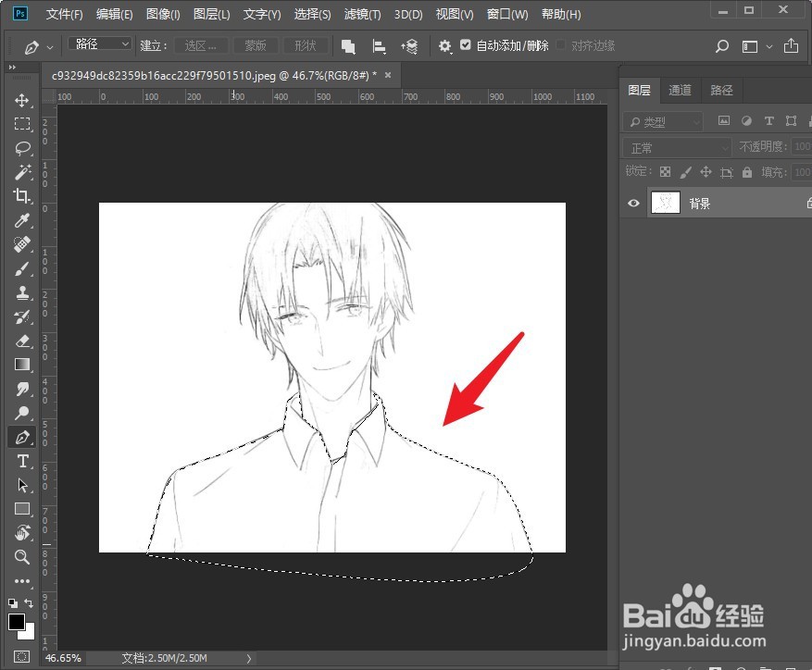Swap foreground and background colors
This screenshot has height=670, width=812.
point(29,602)
